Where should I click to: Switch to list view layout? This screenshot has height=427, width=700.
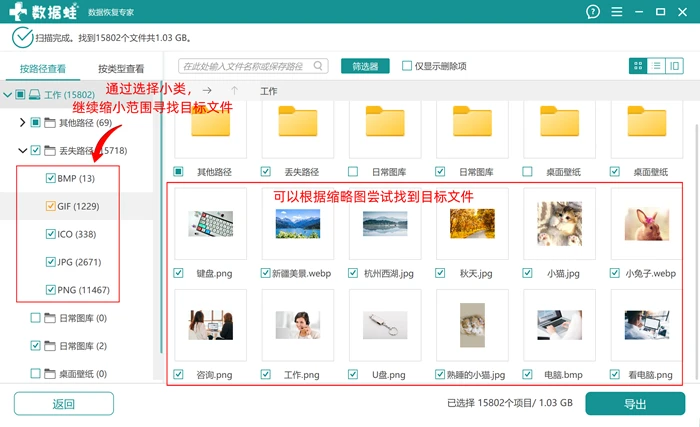pyautogui.click(x=656, y=66)
